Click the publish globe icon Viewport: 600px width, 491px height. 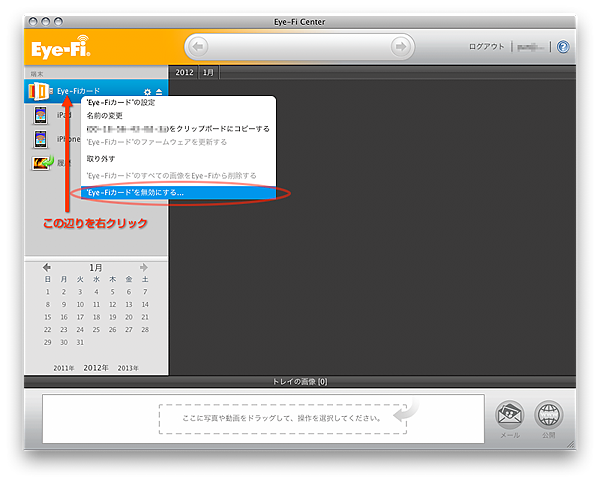(549, 415)
